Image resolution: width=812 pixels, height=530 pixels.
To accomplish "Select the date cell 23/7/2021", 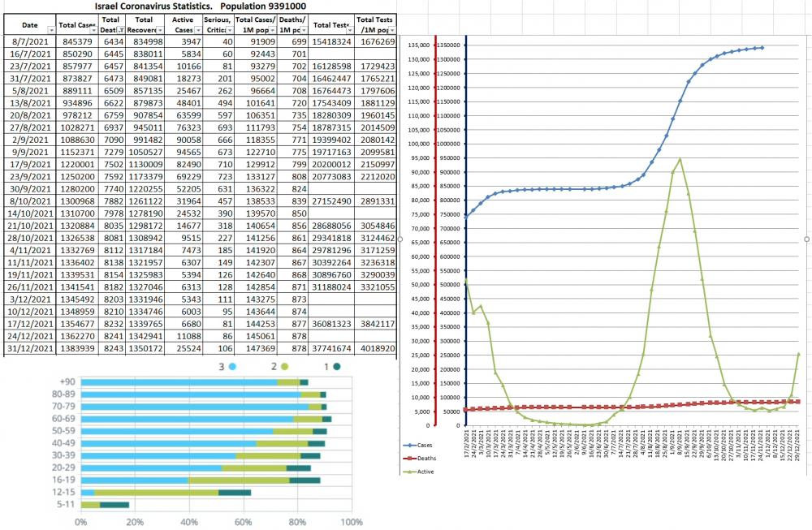I will (30, 67).
